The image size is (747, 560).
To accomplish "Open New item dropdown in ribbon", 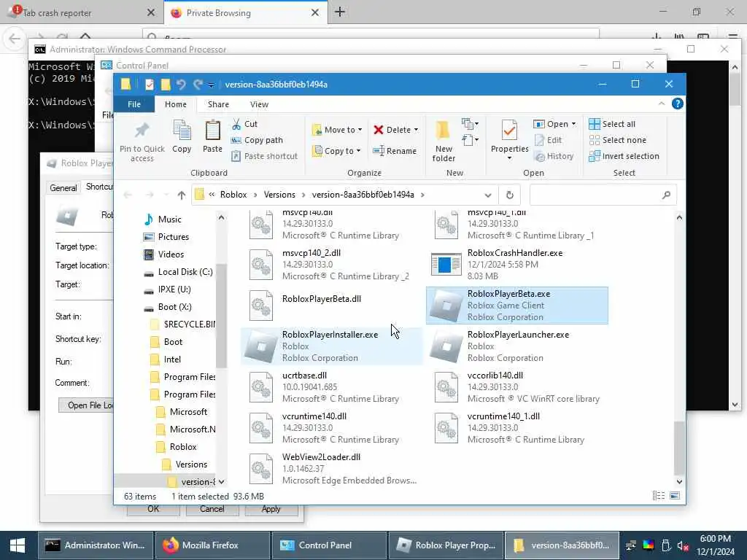I will click(471, 124).
